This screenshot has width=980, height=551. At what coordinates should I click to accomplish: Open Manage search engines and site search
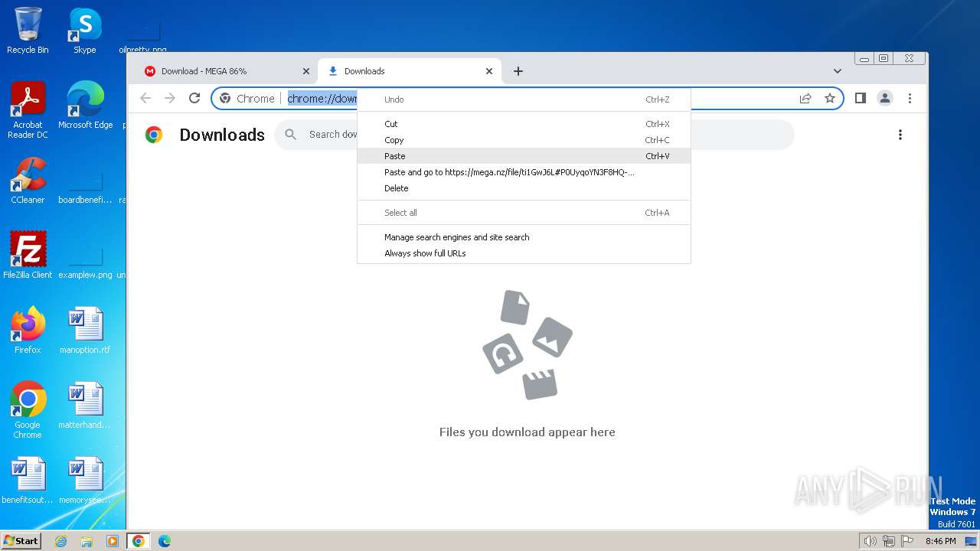(x=524, y=237)
